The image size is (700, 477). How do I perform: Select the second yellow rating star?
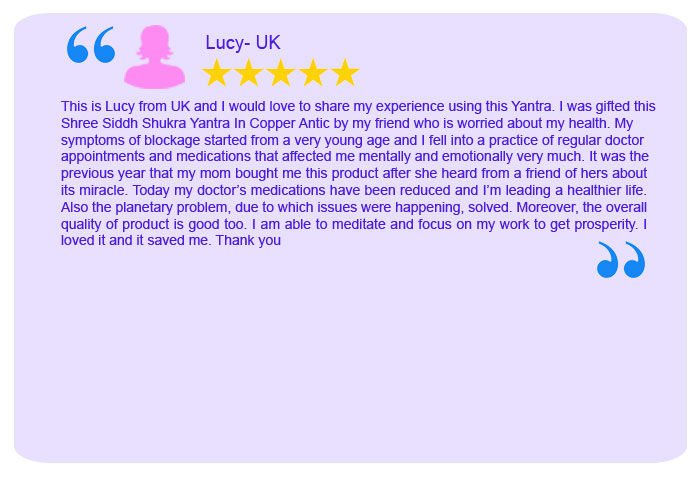coord(249,73)
